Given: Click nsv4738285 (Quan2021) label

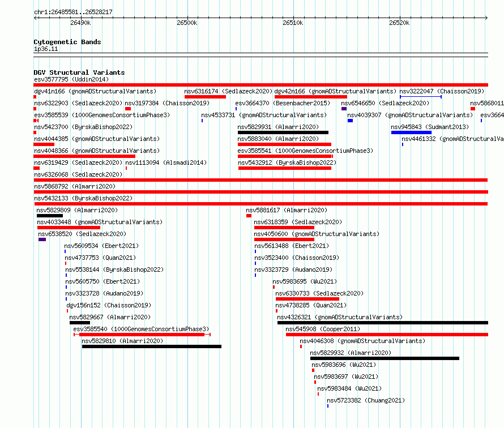Looking at the screenshot, I should click(x=311, y=305).
